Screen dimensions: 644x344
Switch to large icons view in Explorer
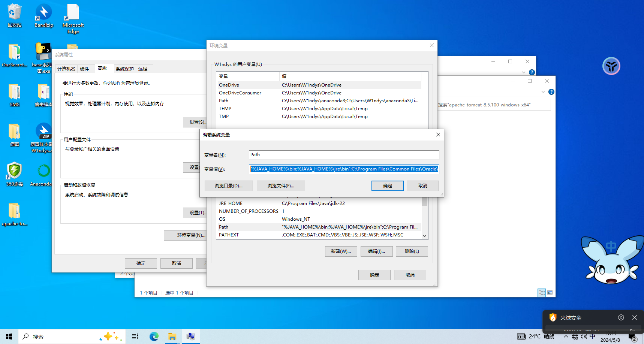[550, 293]
